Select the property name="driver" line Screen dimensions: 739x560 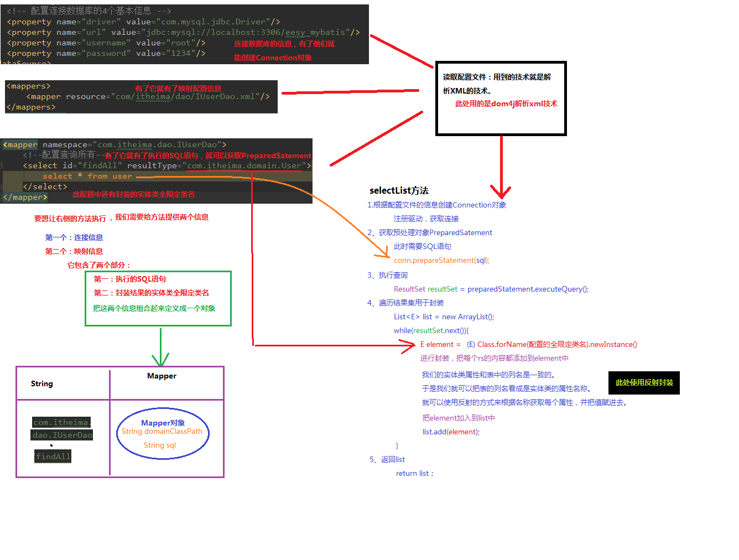[144, 22]
